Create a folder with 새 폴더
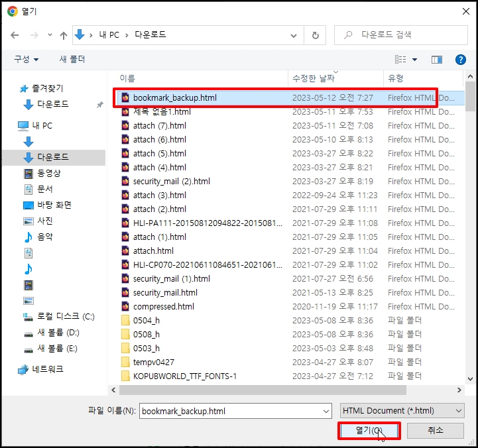478x448 pixels. [72, 59]
